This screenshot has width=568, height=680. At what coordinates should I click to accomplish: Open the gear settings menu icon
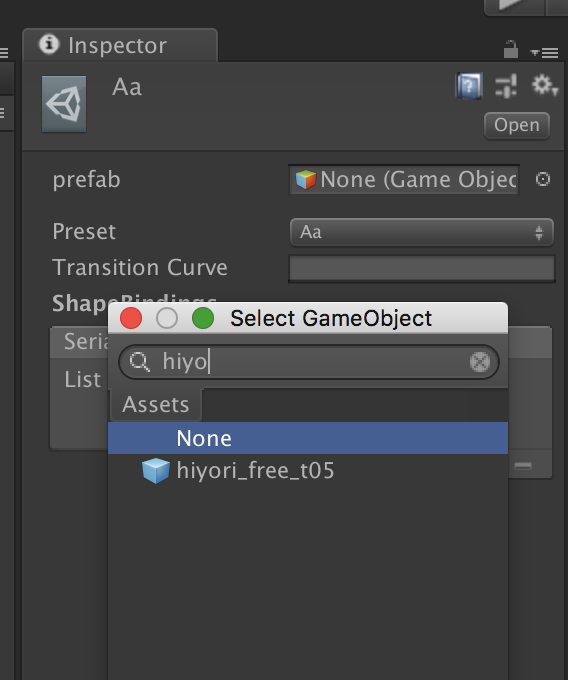(x=544, y=85)
